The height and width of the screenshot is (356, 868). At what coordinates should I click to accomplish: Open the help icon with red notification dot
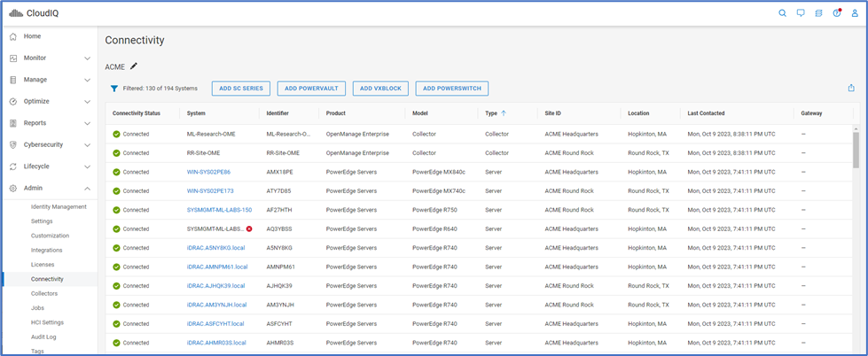(837, 13)
